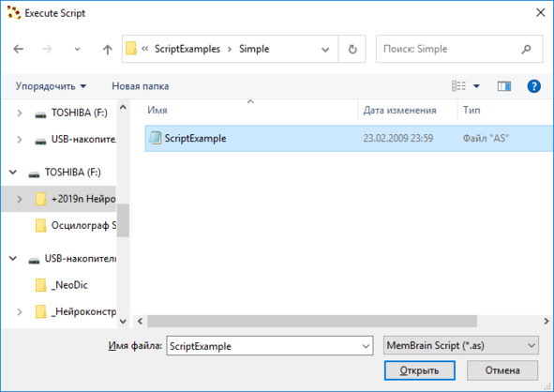Click the Имя файла input field
554x392 pixels.
(x=270, y=346)
